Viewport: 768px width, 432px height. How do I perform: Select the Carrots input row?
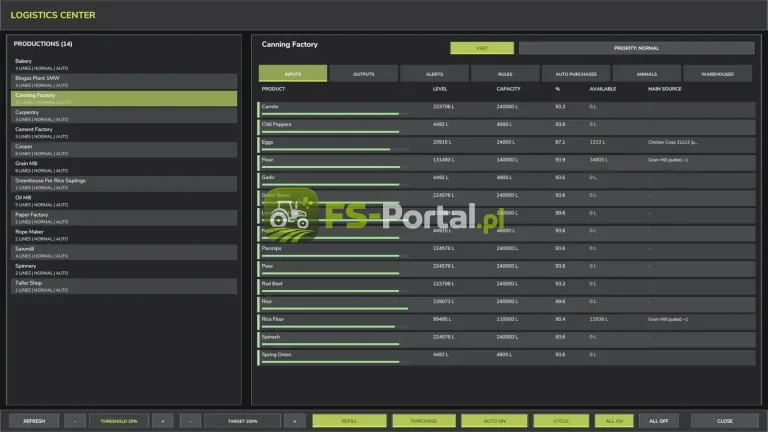pos(506,110)
